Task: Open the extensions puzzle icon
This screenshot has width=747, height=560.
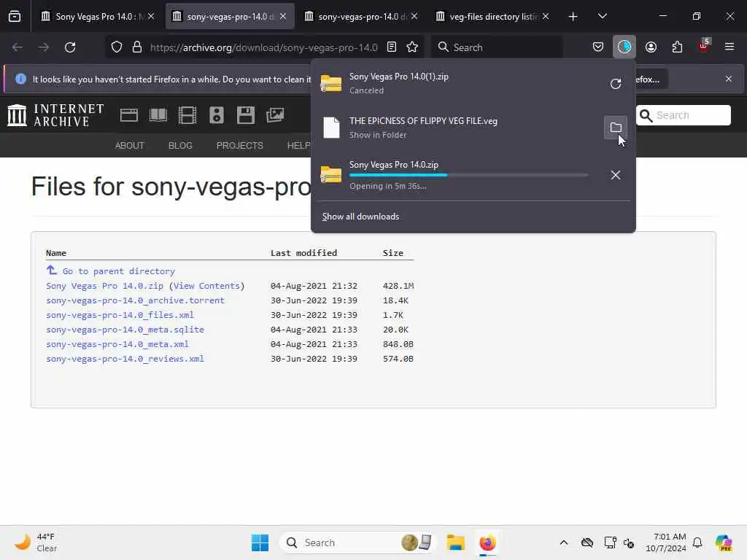Action: 677,47
